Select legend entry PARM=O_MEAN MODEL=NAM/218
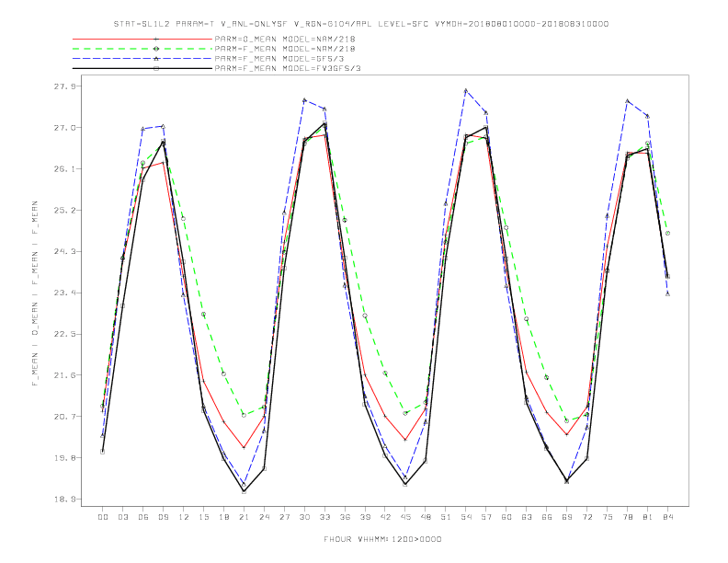728x563 pixels. click(285, 39)
